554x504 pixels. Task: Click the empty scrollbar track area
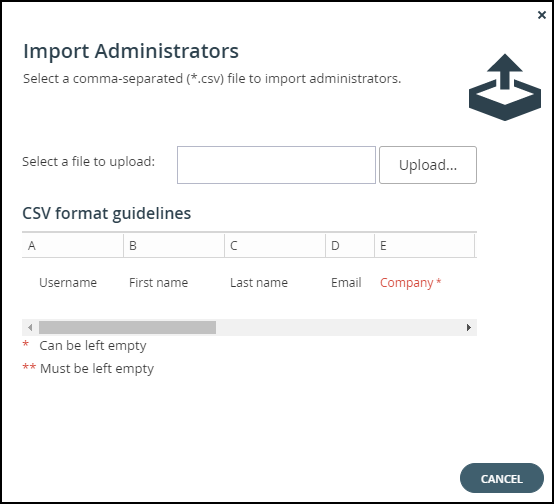338,327
